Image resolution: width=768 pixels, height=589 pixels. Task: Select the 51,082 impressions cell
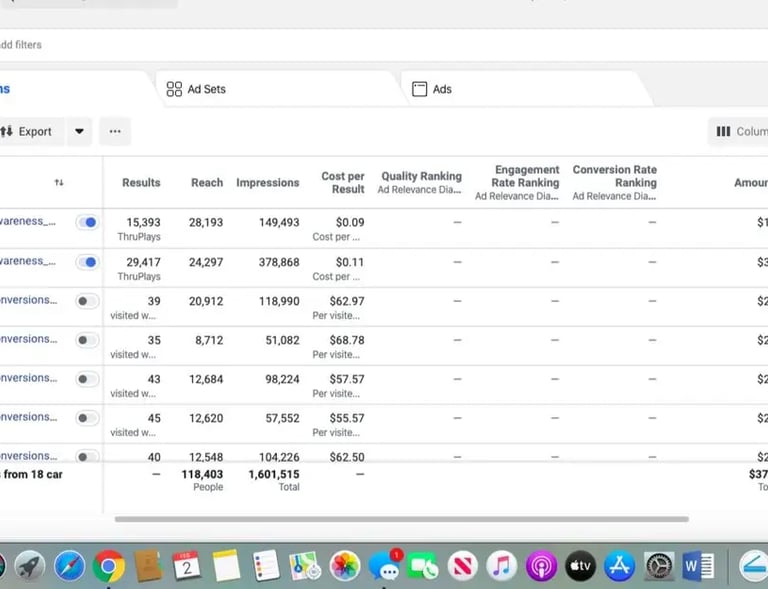(282, 340)
